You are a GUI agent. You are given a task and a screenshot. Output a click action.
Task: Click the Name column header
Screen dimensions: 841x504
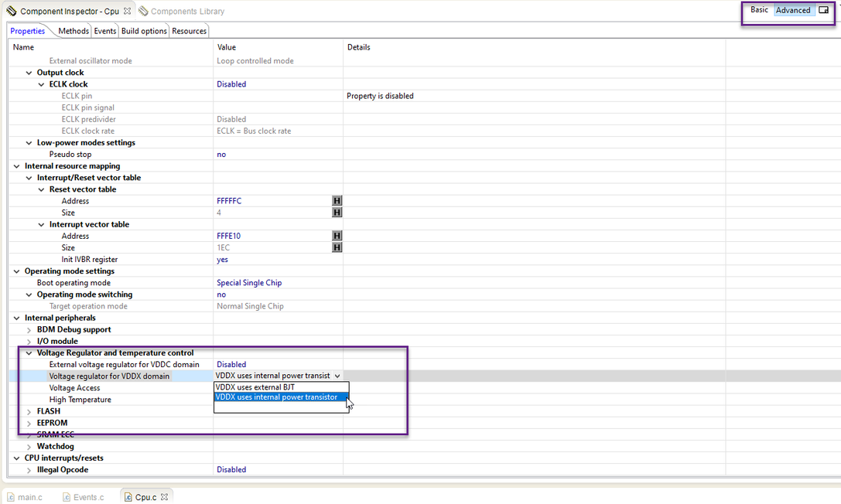(x=23, y=47)
